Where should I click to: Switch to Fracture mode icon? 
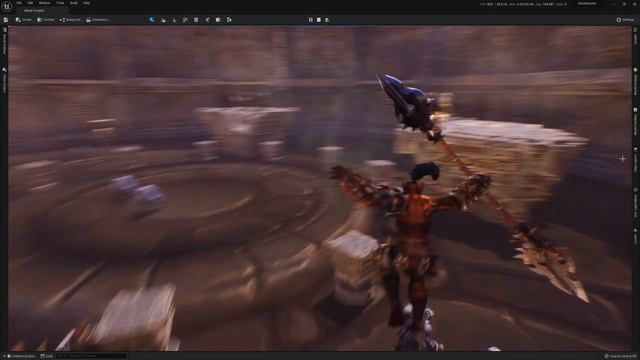(x=207, y=20)
